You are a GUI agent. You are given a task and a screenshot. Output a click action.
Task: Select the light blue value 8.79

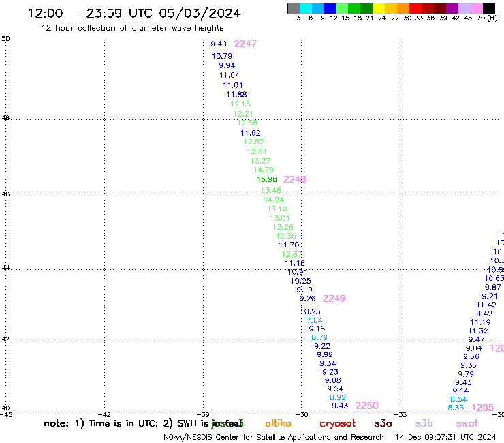[319, 338]
